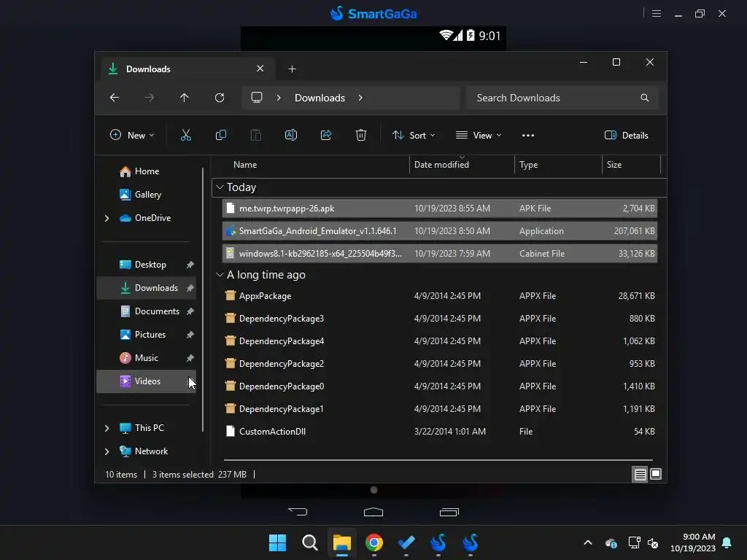Image resolution: width=747 pixels, height=560 pixels.
Task: Tap the Android home button in SmartGaGa
Action: tap(373, 512)
